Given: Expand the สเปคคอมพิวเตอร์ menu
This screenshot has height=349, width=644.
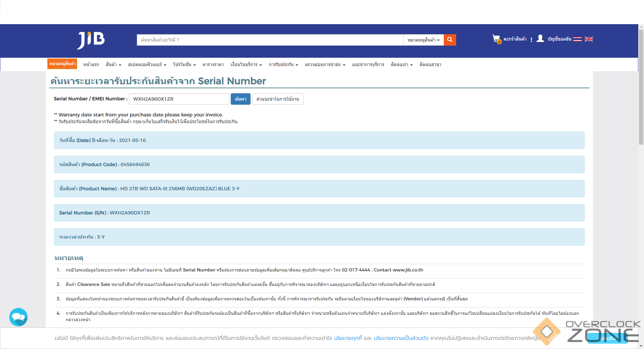Looking at the screenshot, I should click(x=147, y=64).
